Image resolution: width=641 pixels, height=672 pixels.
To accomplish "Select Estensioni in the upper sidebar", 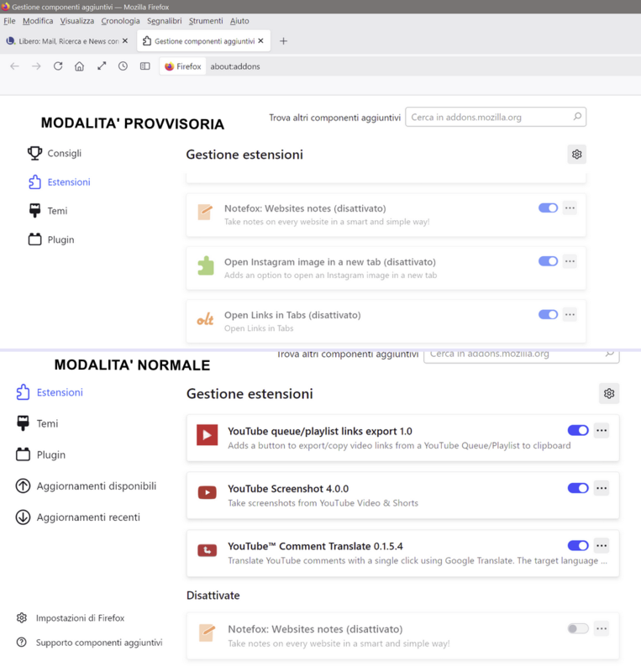I will click(x=60, y=182).
